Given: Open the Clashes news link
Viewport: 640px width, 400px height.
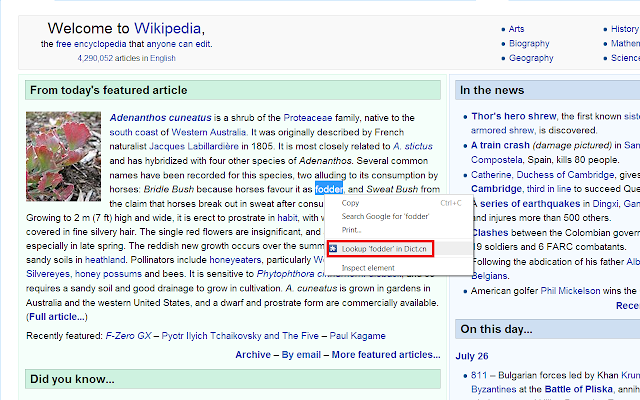Looking at the screenshot, I should pos(490,233).
